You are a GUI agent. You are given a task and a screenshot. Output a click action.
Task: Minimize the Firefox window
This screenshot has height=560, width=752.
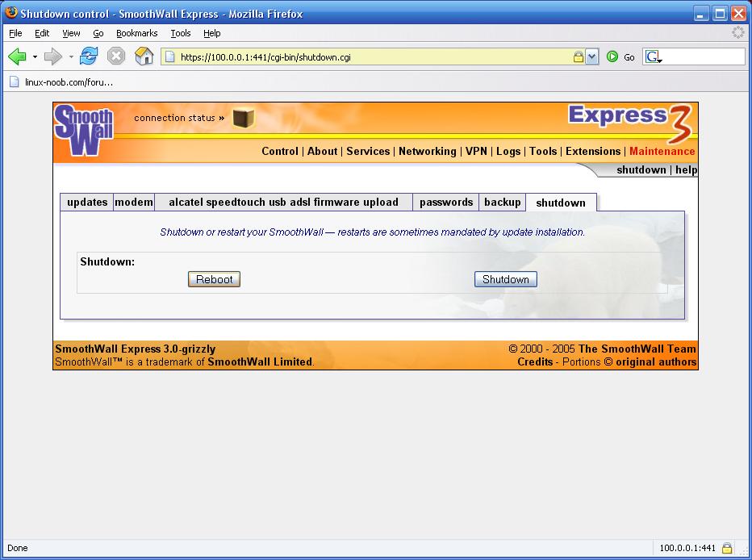[x=701, y=14]
